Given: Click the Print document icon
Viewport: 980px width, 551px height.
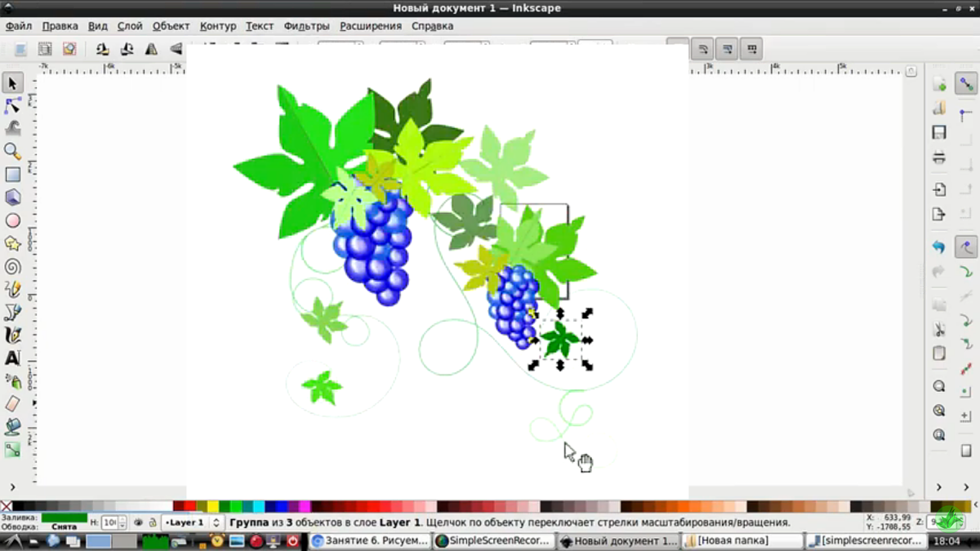Looking at the screenshot, I should click(939, 156).
